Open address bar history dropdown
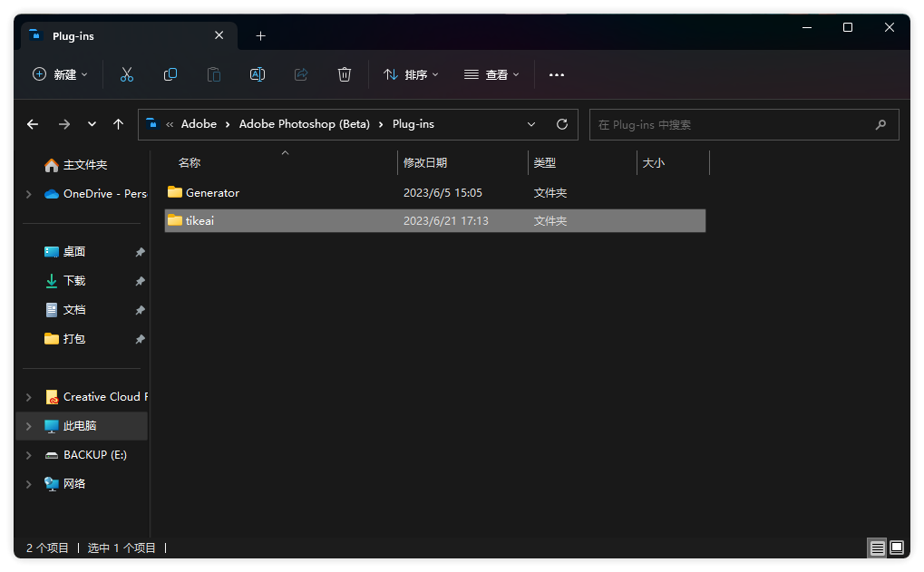Image resolution: width=924 pixels, height=572 pixels. 531,124
